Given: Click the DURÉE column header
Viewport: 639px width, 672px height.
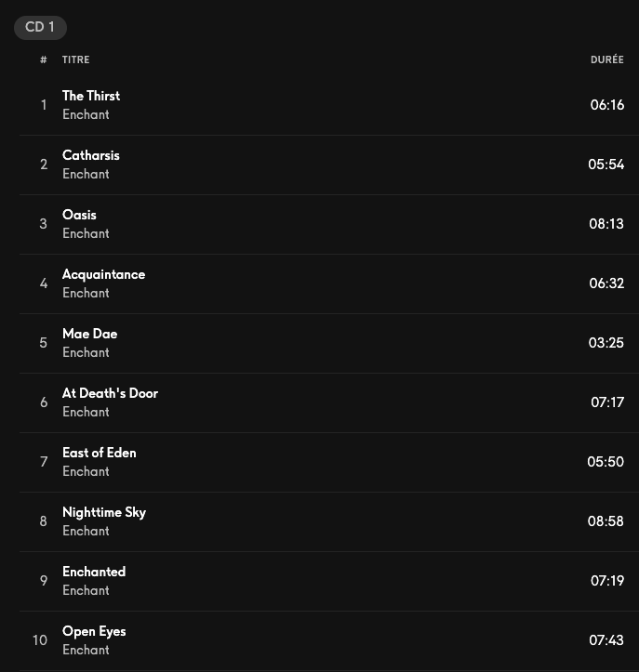Looking at the screenshot, I should (x=606, y=59).
